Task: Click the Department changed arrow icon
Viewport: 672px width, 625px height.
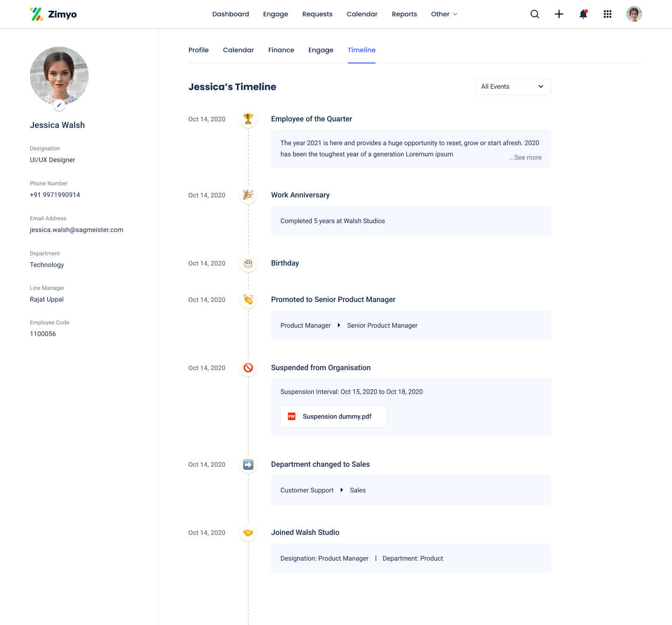Action: pos(248,464)
